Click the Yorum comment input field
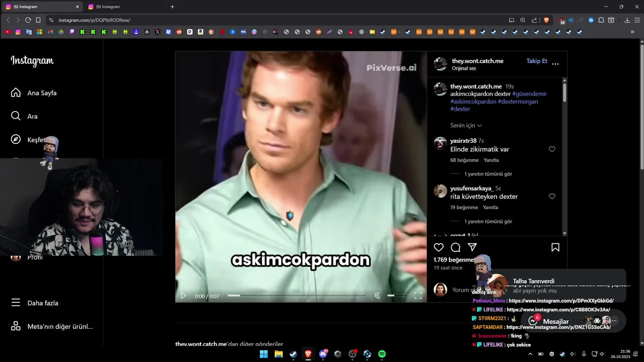The height and width of the screenshot is (362, 644). pyautogui.click(x=463, y=290)
